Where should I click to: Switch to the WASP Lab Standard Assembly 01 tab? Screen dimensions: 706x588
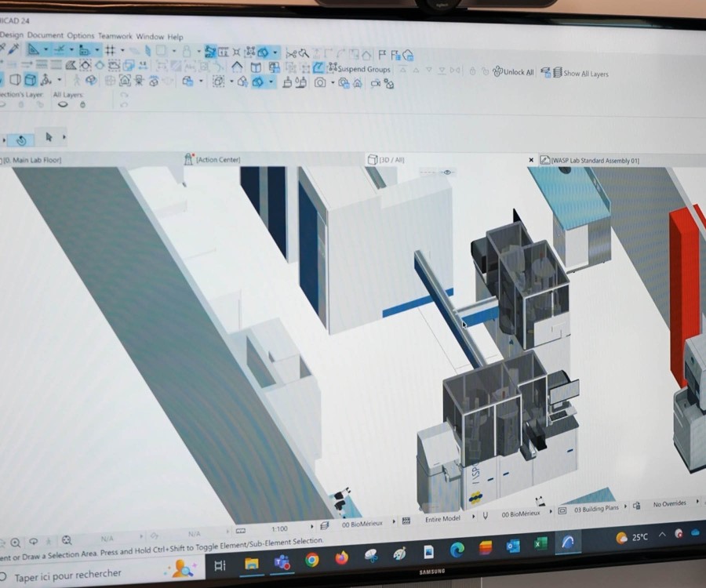594,160
